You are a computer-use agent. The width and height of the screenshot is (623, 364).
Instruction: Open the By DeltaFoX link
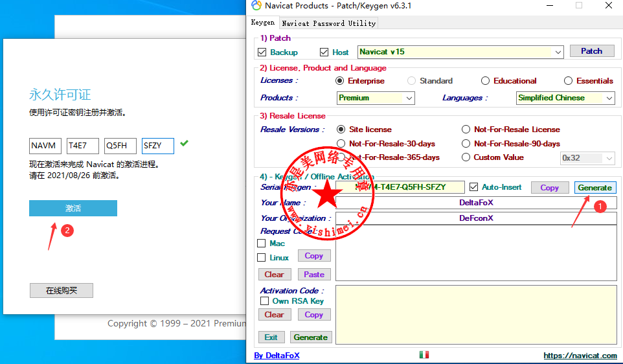(277, 356)
